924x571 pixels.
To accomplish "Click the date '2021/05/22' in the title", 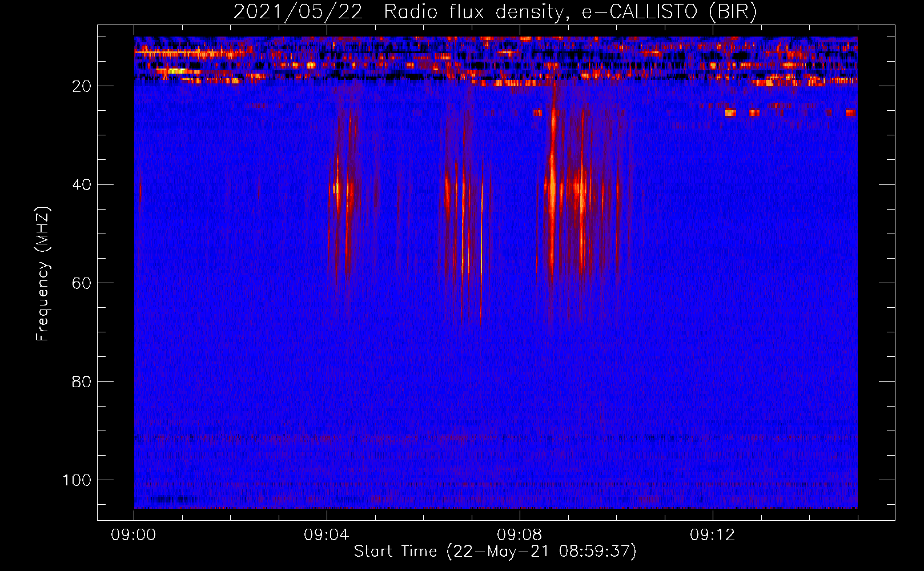I will (x=298, y=12).
